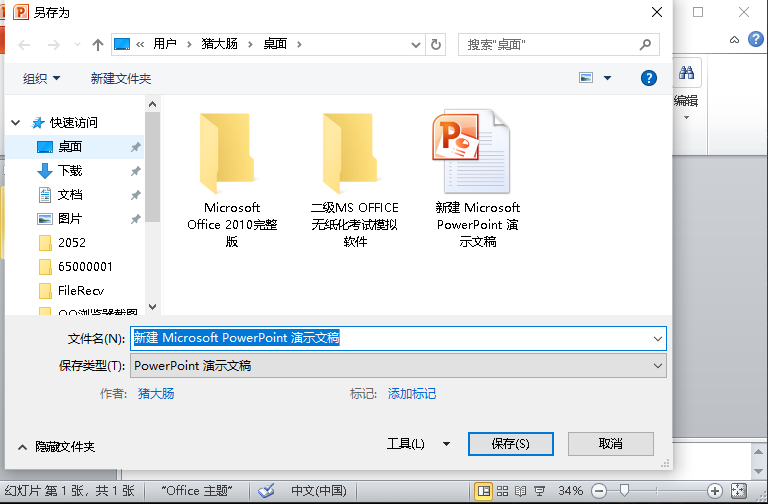The width and height of the screenshot is (768, 504).
Task: Switch to Slide Sorter view
Action: click(x=503, y=491)
